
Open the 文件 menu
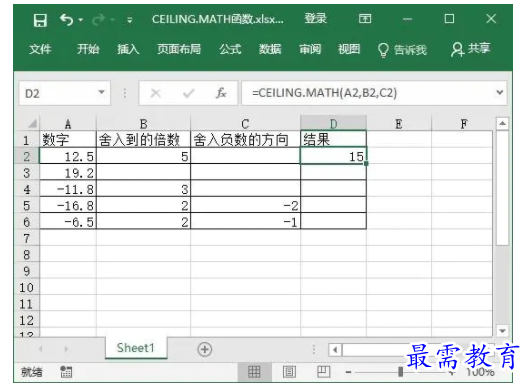(x=40, y=49)
